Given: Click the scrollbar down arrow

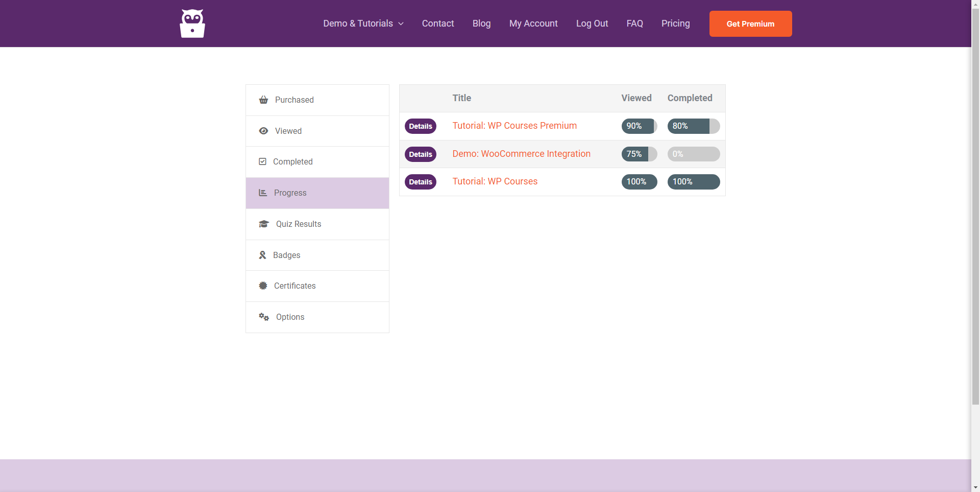Looking at the screenshot, I should pyautogui.click(x=976, y=488).
